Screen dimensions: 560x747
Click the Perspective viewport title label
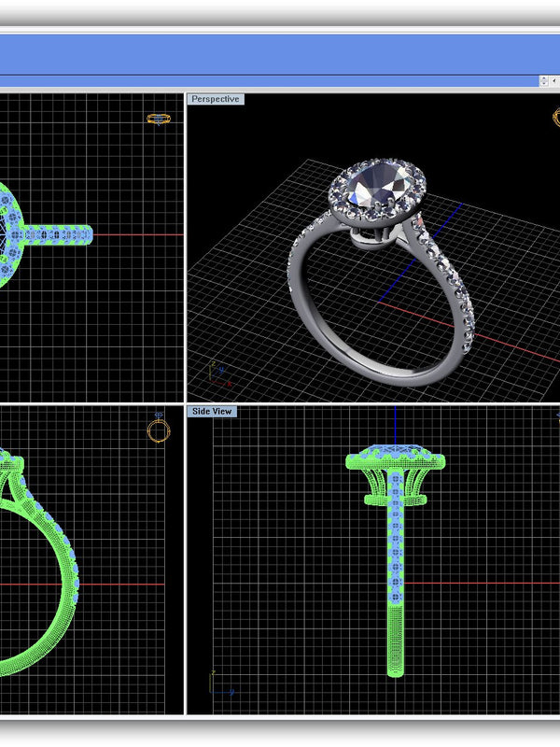tap(215, 99)
